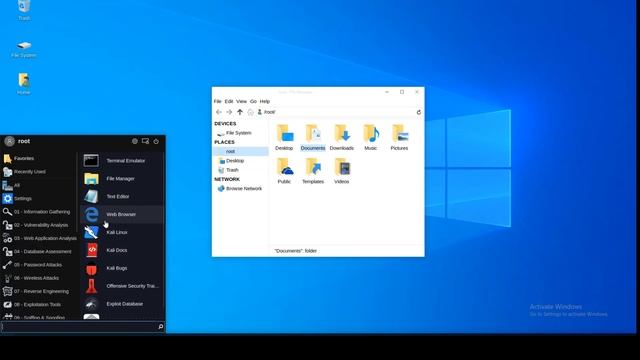Open the Exploit Database entry
The image size is (640, 360).
click(122, 304)
